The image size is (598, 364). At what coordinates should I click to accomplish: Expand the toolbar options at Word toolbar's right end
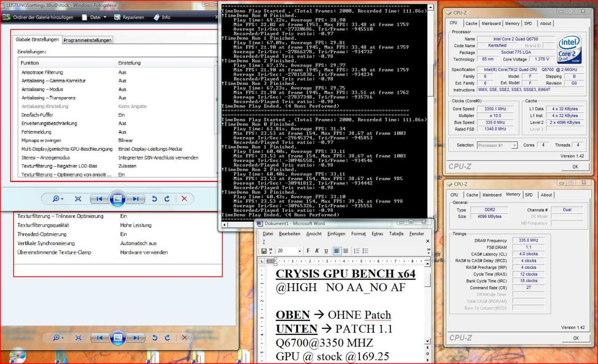tap(428, 251)
